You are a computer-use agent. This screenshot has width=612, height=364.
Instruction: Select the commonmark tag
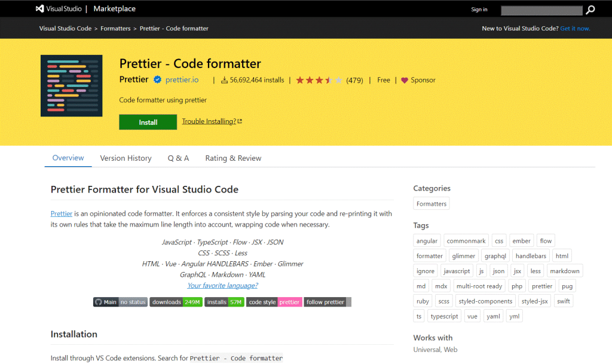466,241
